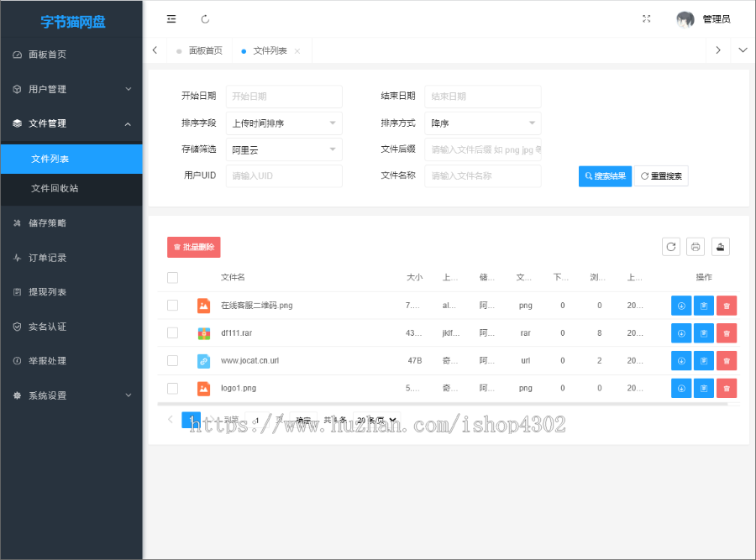
Task: Download df111.rar file
Action: 681,333
